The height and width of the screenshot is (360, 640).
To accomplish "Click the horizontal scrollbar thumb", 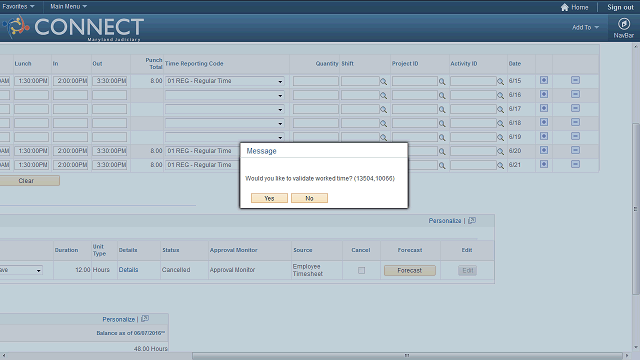I will [407, 356].
